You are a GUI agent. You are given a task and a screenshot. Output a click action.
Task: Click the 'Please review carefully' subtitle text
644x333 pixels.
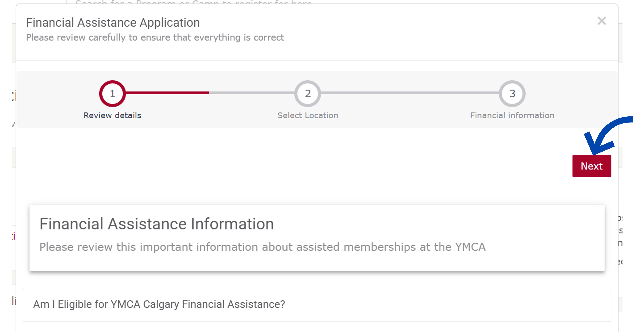[155, 37]
